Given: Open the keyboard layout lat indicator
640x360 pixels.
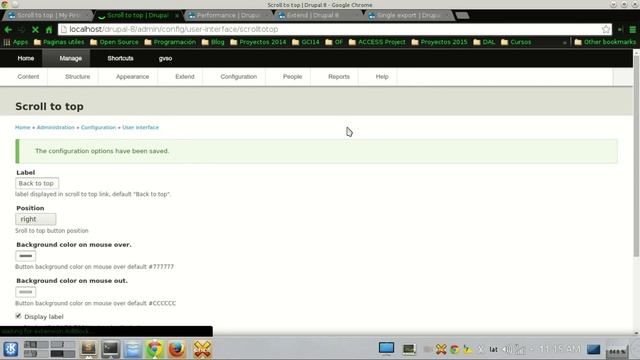Looking at the screenshot, I should coord(493,349).
